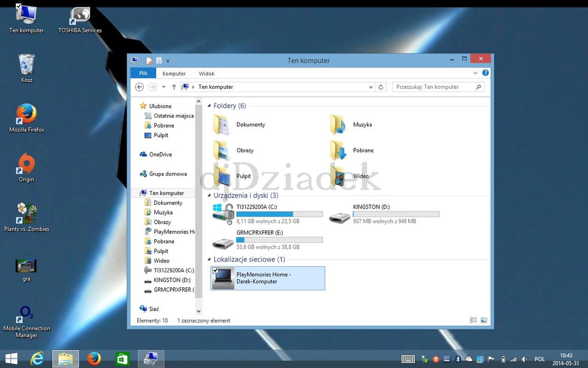Viewport: 588px width, 368px height.
Task: Click the breadcrumb arrow before Ten komputer
Action: [193, 87]
